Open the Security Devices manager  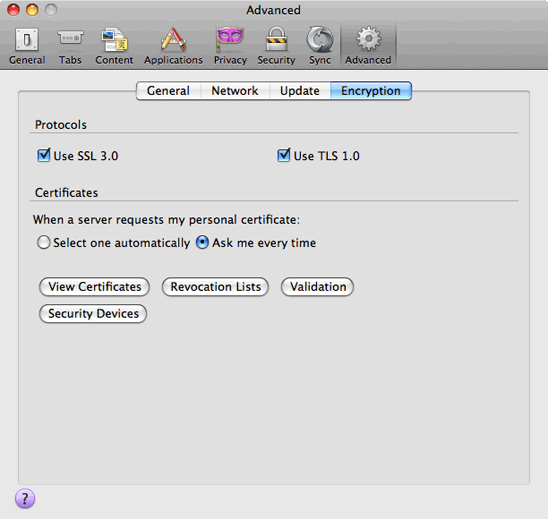pyautogui.click(x=93, y=313)
